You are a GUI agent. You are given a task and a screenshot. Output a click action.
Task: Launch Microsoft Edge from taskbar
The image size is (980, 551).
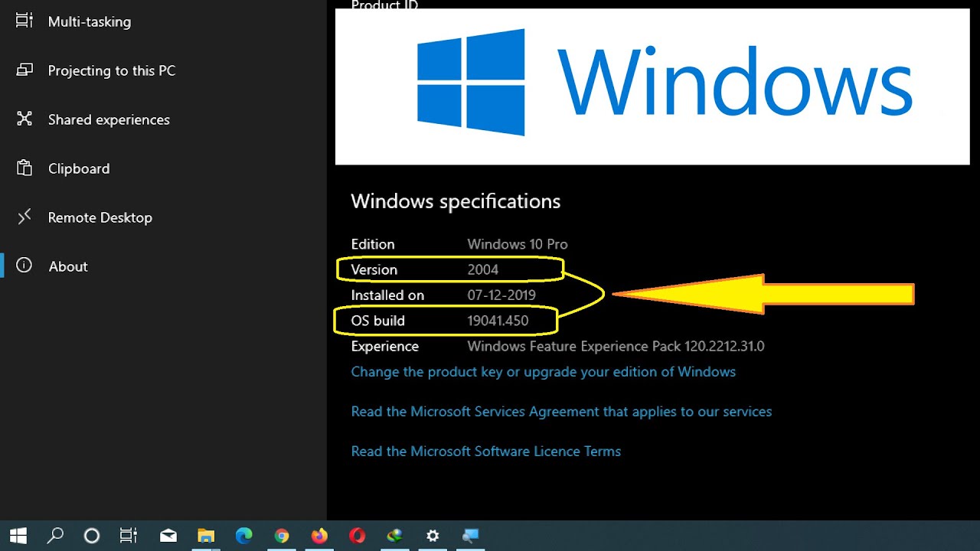244,536
